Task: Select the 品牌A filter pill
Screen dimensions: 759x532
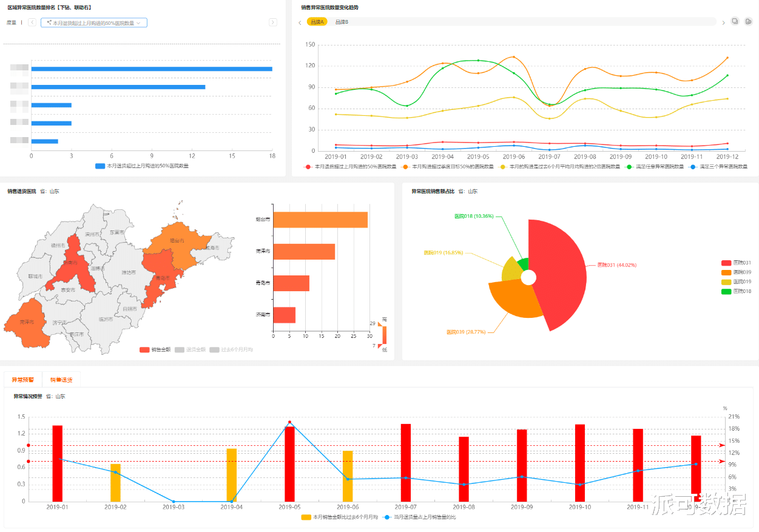Action: click(317, 22)
